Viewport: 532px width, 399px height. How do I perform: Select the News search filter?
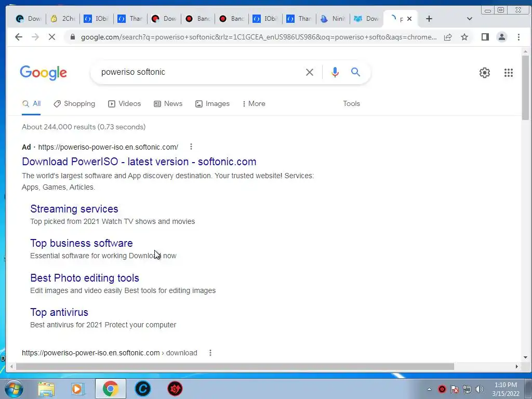tap(168, 104)
